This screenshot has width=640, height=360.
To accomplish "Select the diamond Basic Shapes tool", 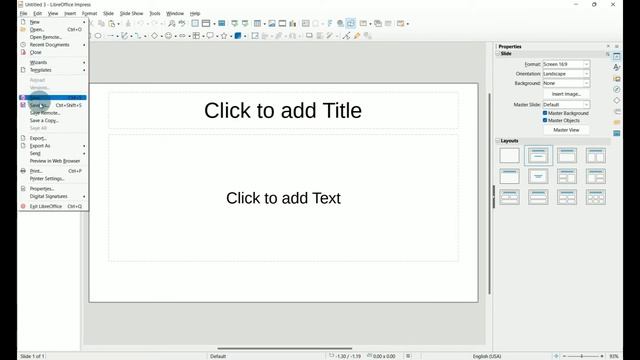I will [154, 36].
